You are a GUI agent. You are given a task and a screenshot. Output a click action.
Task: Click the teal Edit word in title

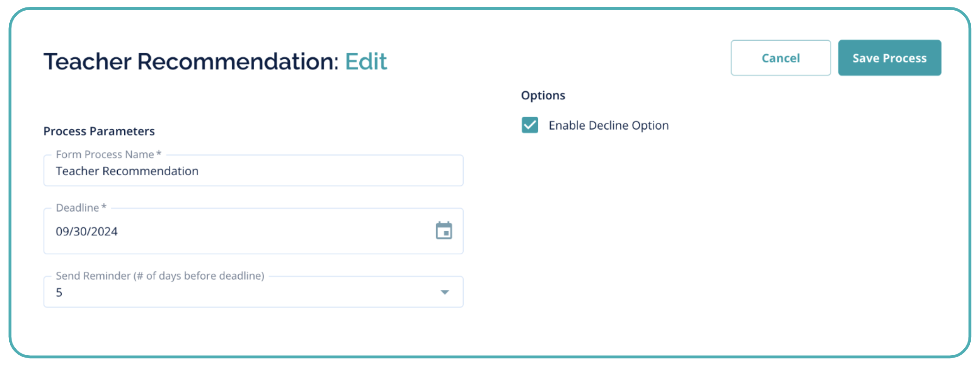pos(366,62)
